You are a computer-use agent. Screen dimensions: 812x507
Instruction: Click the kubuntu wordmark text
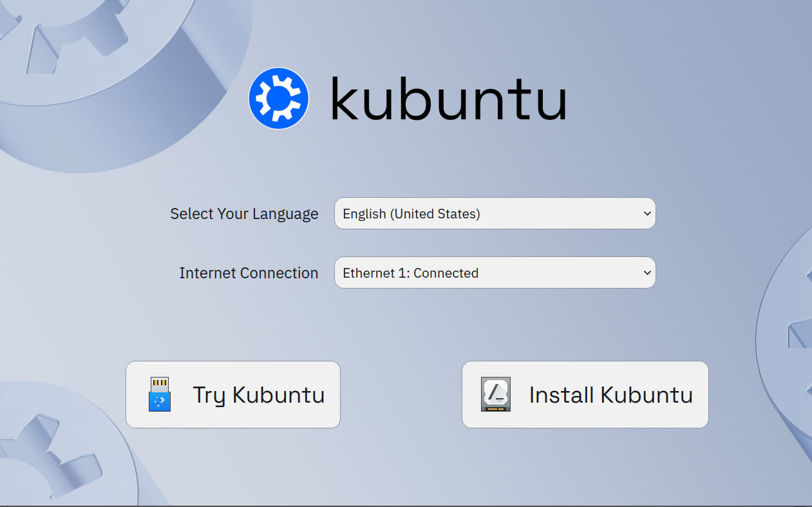pyautogui.click(x=448, y=99)
